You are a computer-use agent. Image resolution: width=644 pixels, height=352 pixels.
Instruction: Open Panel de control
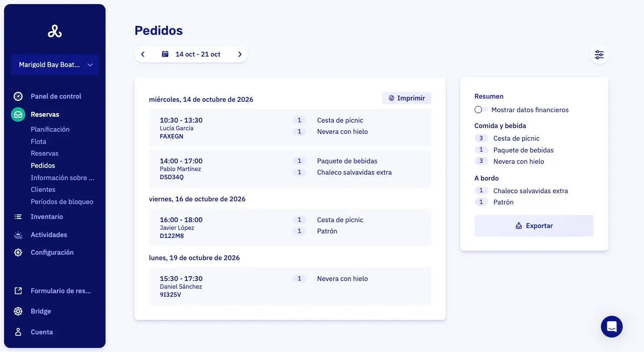(56, 96)
